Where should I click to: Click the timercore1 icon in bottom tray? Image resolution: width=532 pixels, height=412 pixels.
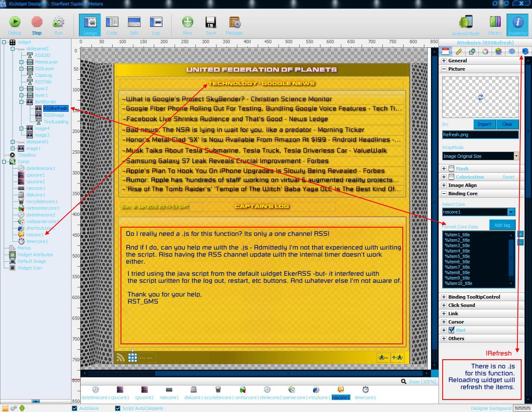[365, 390]
